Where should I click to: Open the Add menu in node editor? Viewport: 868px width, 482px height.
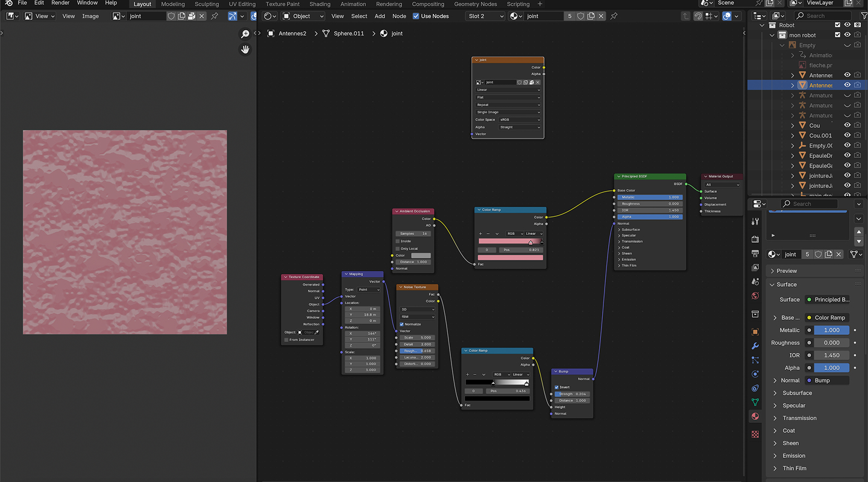click(380, 16)
